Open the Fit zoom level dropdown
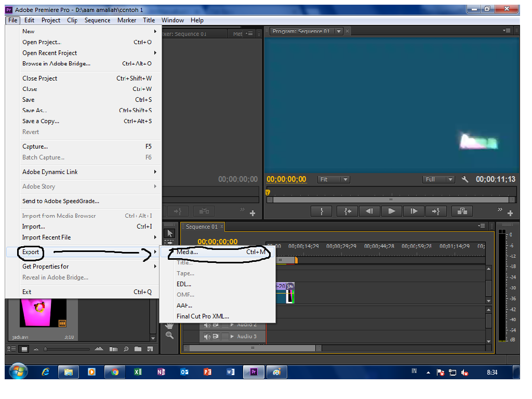The height and width of the screenshot is (399, 532). tap(334, 179)
